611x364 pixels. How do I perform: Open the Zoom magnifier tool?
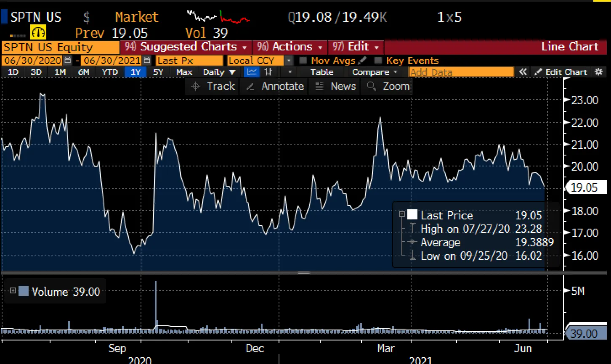point(387,86)
